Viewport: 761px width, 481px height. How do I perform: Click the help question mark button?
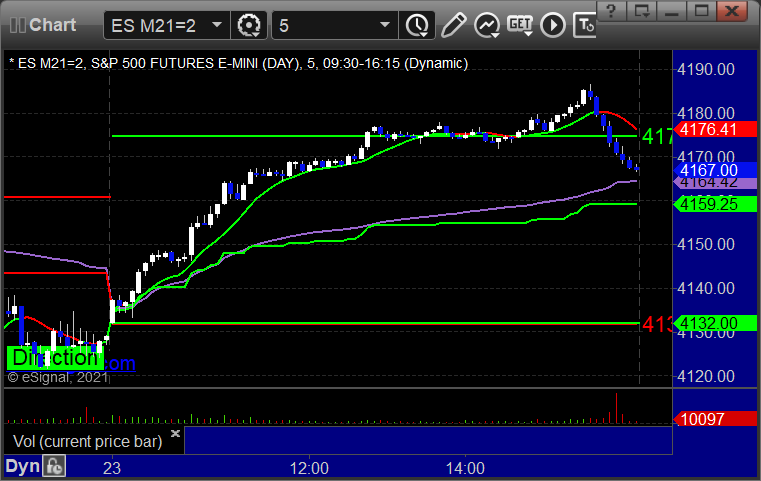point(611,10)
